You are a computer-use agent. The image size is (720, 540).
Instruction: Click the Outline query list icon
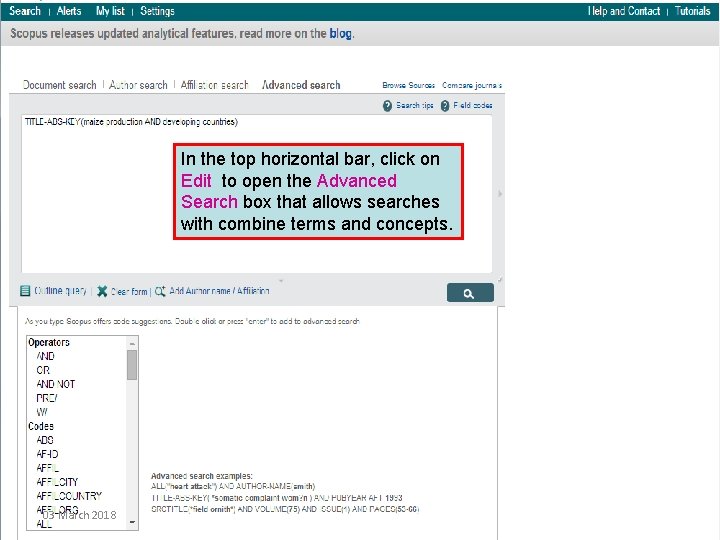click(x=25, y=291)
